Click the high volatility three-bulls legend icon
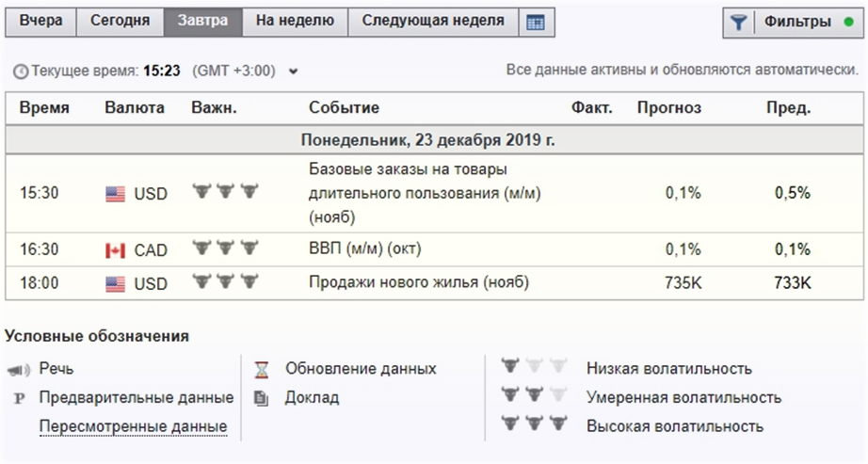868x464 pixels. click(535, 424)
